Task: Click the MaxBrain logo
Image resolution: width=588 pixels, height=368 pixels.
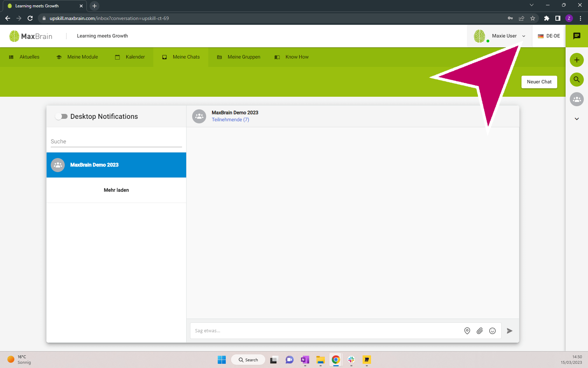Action: 31,36
